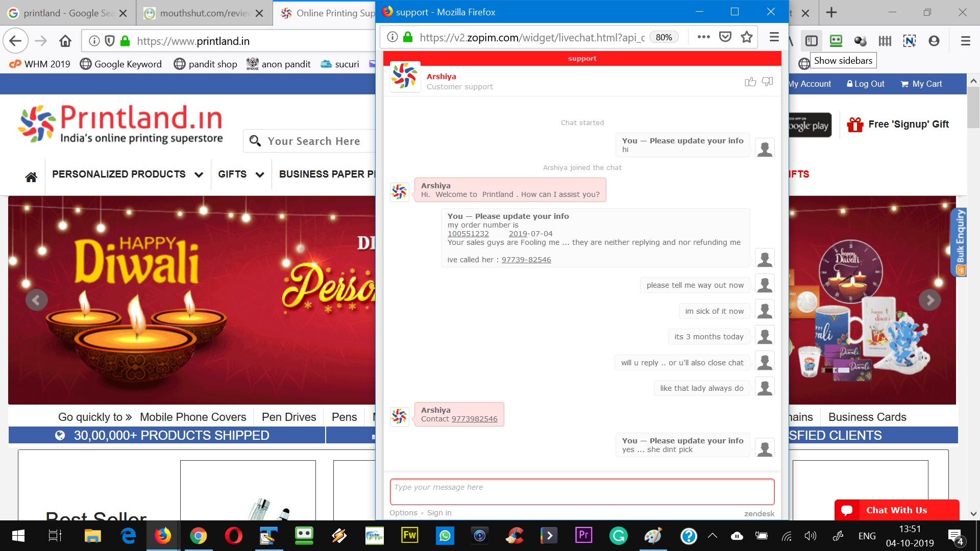
Task: Open the popup window's hamburger menu
Action: coord(774,37)
